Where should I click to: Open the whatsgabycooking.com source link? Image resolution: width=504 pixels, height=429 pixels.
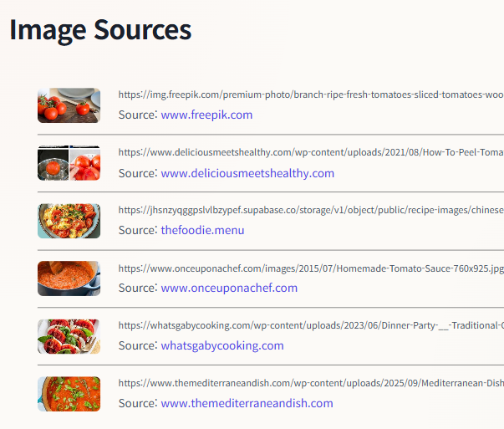[x=222, y=345]
